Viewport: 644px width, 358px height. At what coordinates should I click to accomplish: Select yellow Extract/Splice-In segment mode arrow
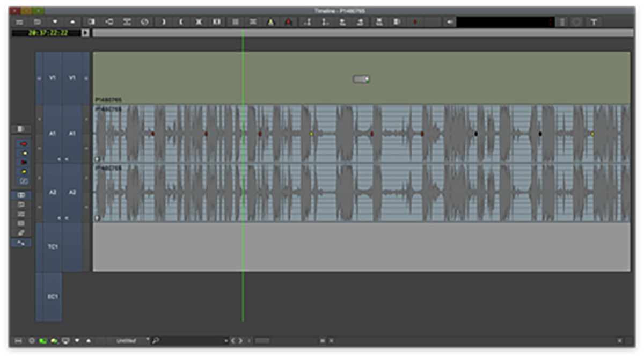(23, 153)
